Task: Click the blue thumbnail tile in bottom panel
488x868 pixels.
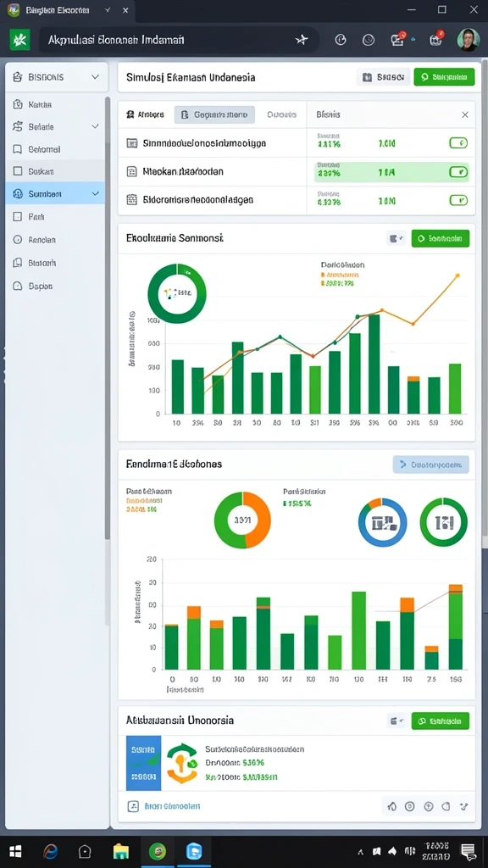Action: [x=144, y=763]
